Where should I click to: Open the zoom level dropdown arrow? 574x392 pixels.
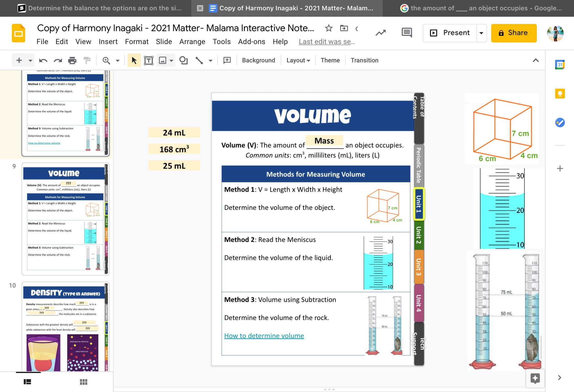[118, 61]
